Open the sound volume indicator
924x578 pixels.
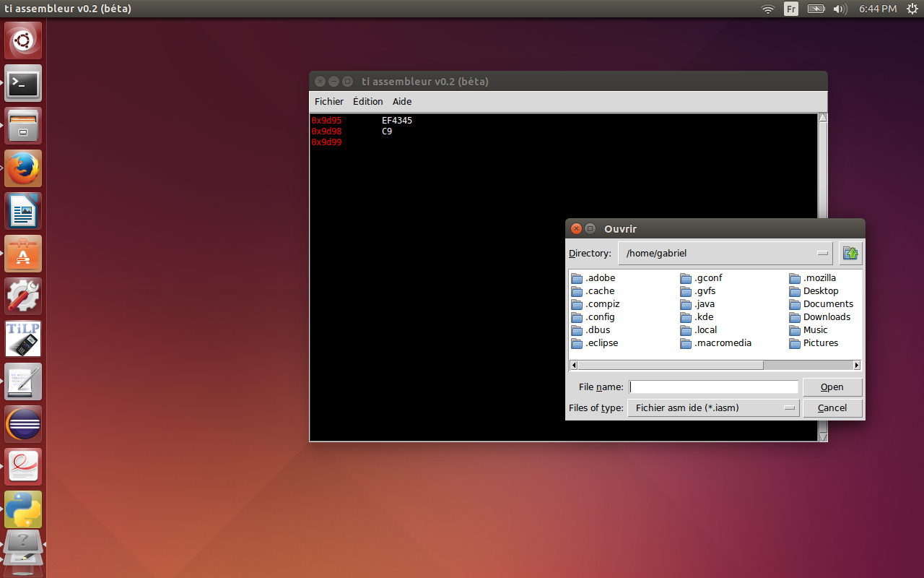(x=840, y=9)
